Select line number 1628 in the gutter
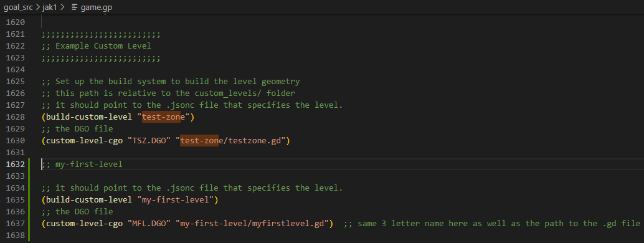The height and width of the screenshot is (243, 644). (x=15, y=117)
